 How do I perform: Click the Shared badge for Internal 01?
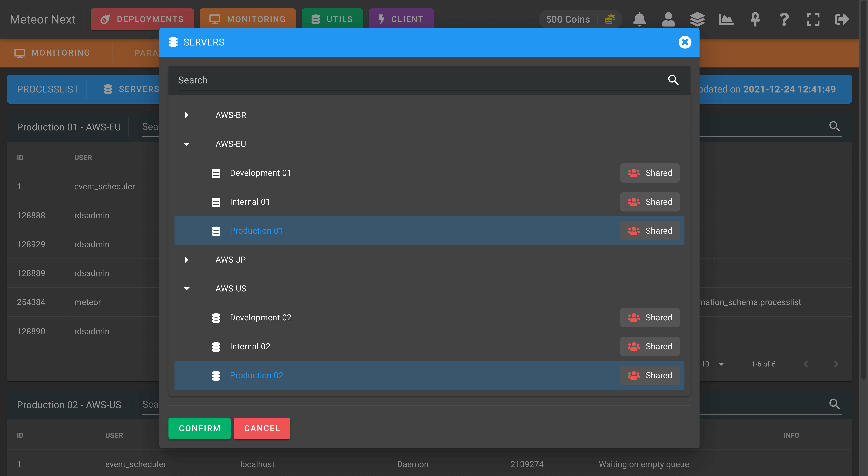point(650,202)
